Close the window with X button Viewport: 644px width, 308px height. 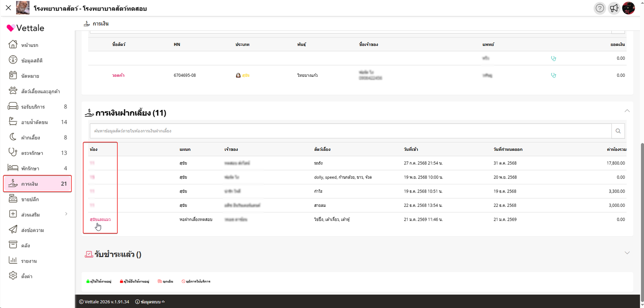(8, 8)
